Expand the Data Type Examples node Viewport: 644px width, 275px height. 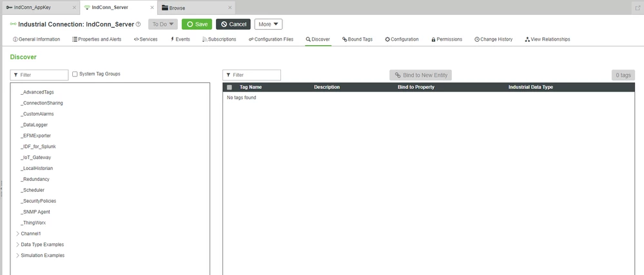(17, 245)
